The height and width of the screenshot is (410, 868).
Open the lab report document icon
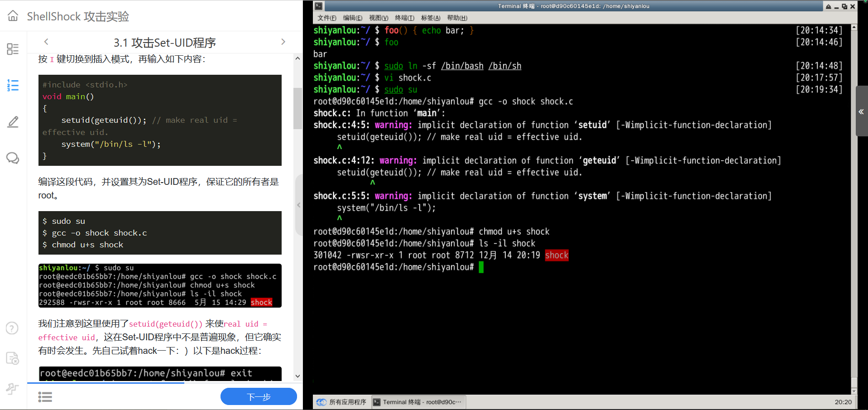(12, 358)
